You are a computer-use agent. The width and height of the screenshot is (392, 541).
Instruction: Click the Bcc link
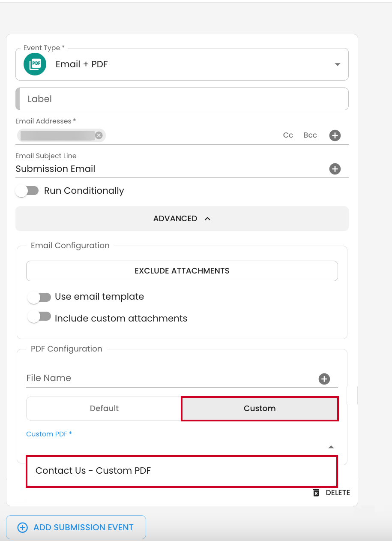(x=310, y=135)
